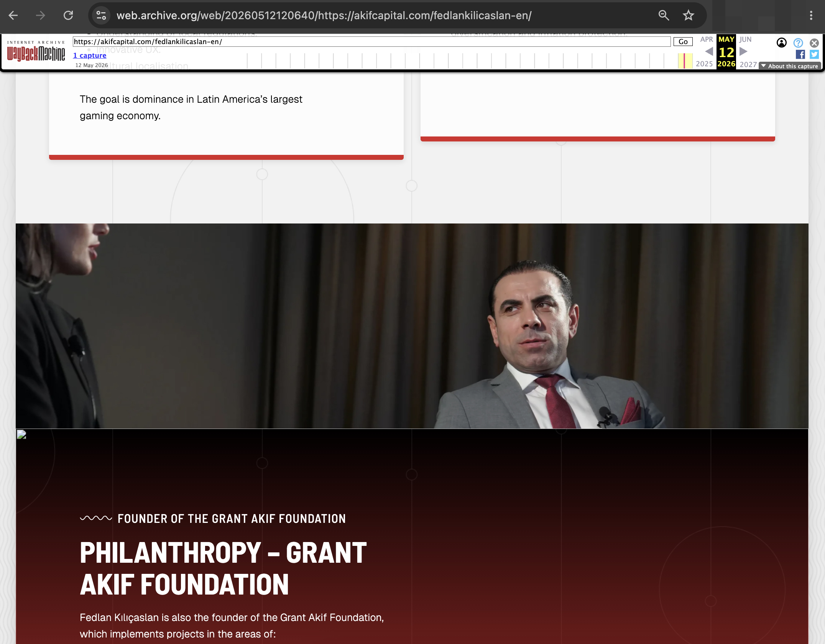Open the 1 capture link
The image size is (825, 644).
tap(90, 56)
